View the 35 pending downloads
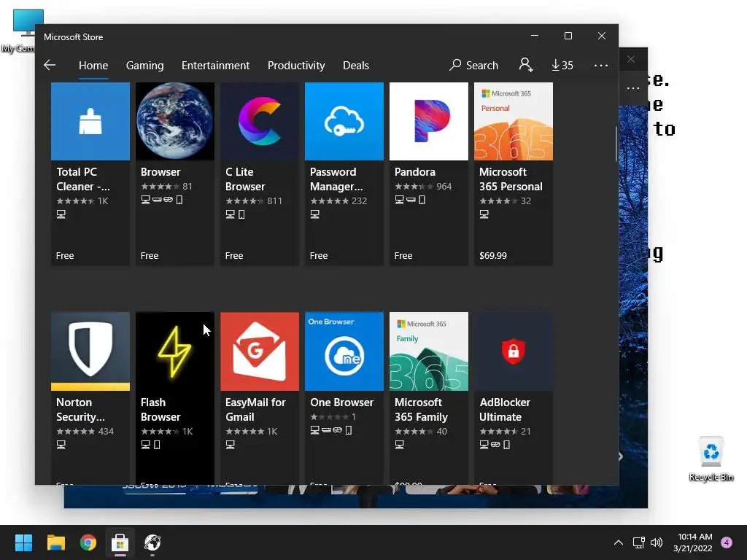 tap(562, 65)
